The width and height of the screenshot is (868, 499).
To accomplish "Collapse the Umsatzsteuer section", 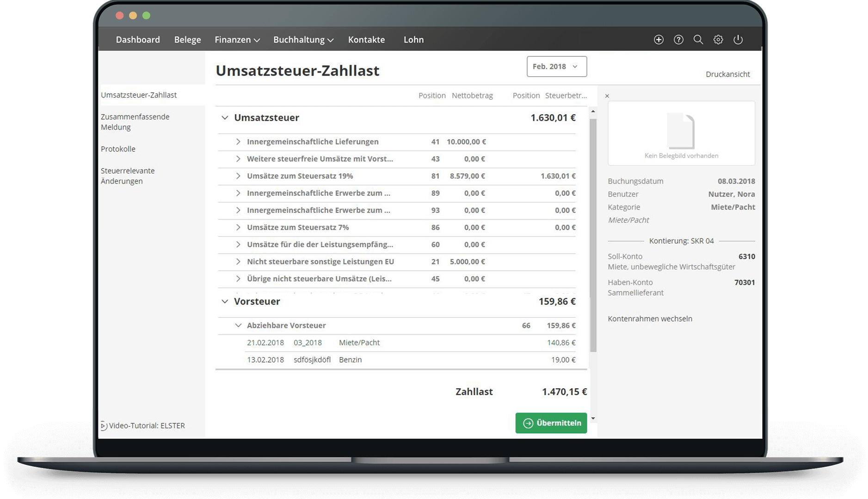I will point(225,118).
